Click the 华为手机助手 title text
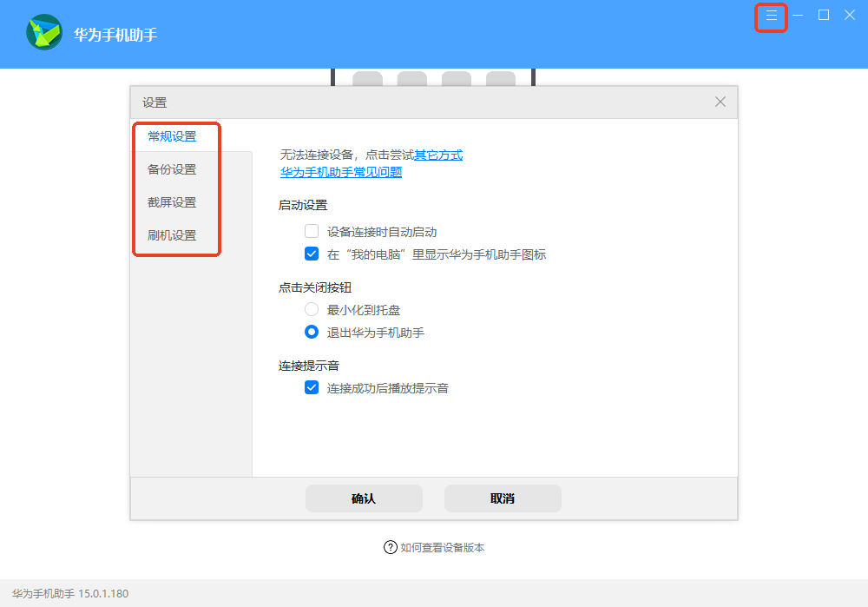Screen dimensions: 868x607 point(114,36)
